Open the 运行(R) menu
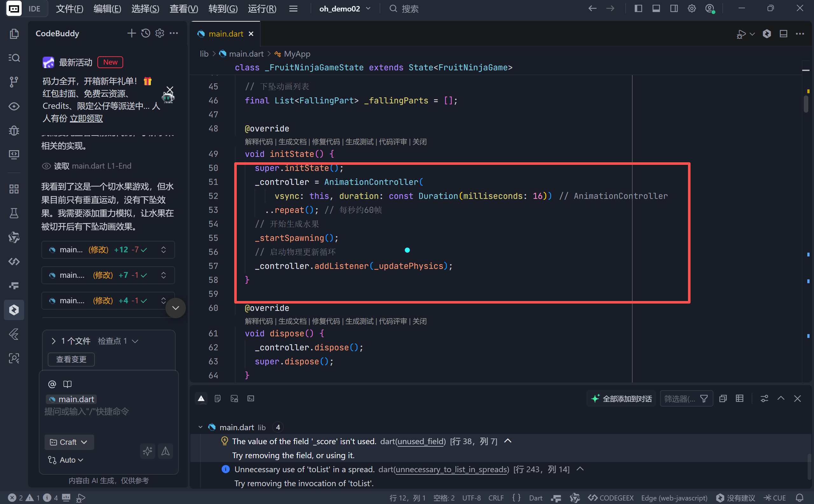814x504 pixels. (262, 9)
